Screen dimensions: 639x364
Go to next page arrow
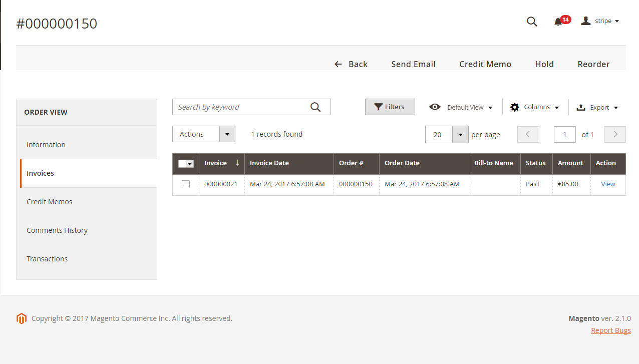point(615,134)
